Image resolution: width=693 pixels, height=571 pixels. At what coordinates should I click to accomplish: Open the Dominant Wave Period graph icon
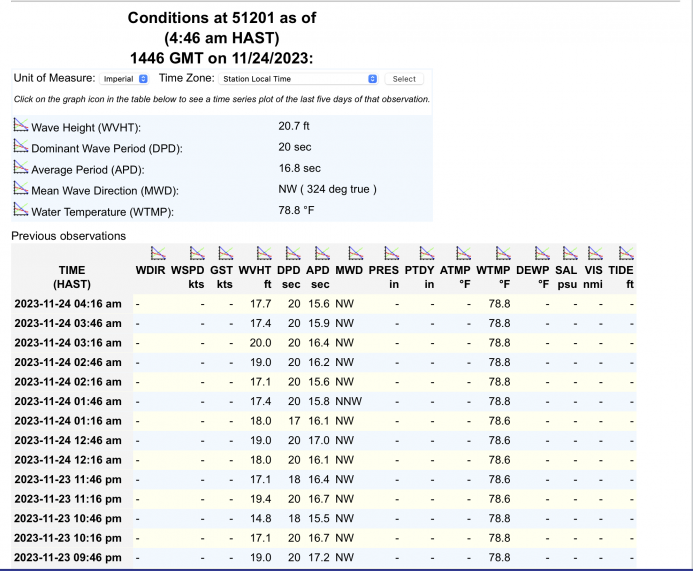21,146
